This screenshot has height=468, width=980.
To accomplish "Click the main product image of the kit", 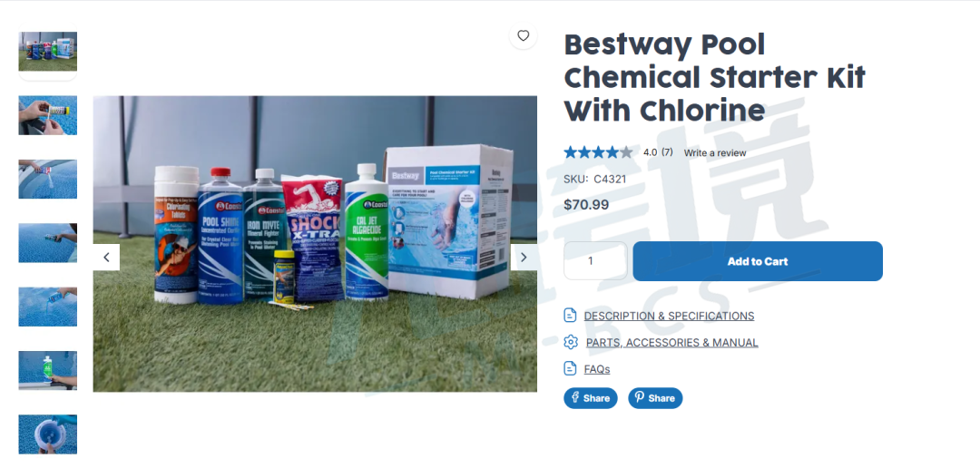I will [315, 244].
